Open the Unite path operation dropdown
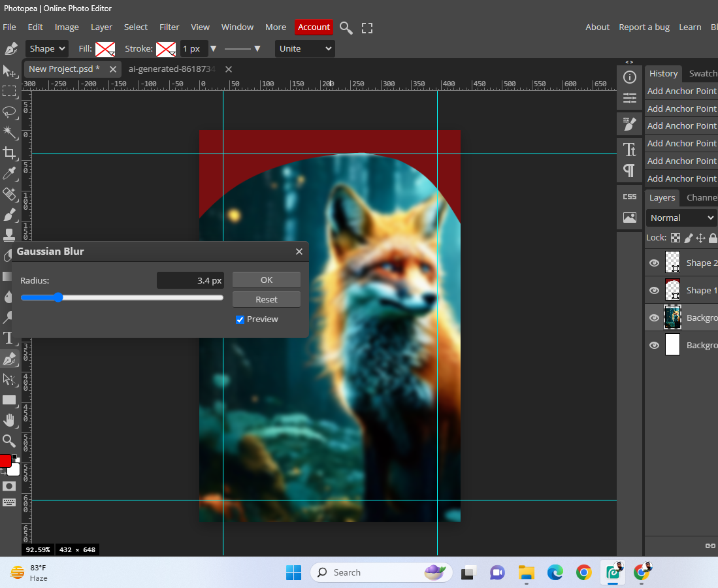 [x=304, y=48]
